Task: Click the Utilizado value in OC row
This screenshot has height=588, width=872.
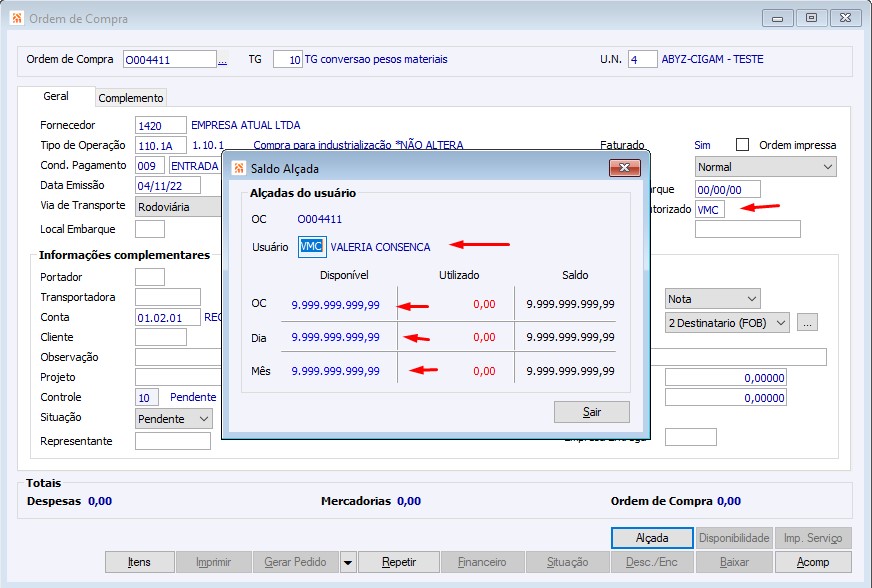Action: pos(484,304)
